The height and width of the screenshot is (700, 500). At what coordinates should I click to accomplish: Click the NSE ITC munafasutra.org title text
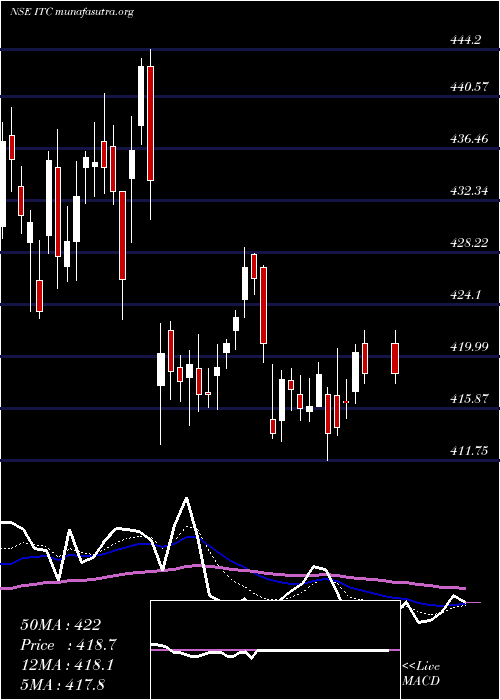(x=72, y=12)
